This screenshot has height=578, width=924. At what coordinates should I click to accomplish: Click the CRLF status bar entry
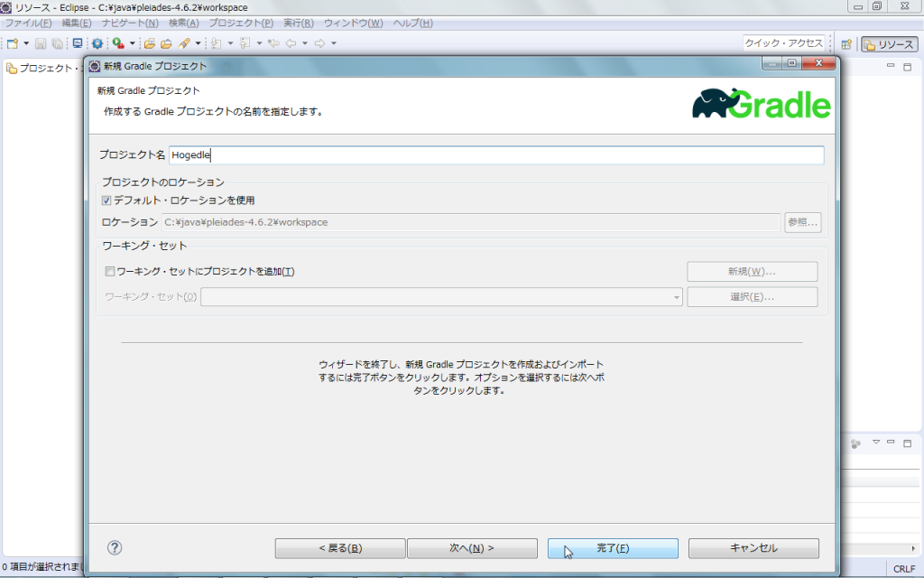(x=904, y=569)
